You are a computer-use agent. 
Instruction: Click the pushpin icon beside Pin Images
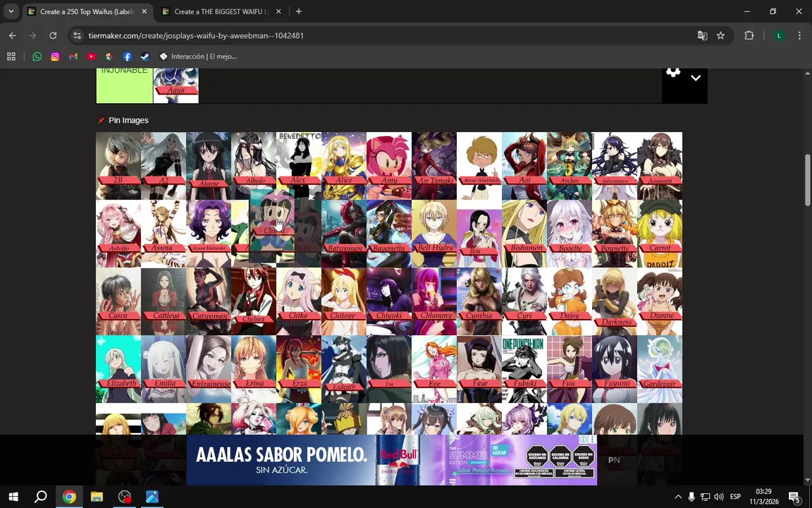point(101,120)
